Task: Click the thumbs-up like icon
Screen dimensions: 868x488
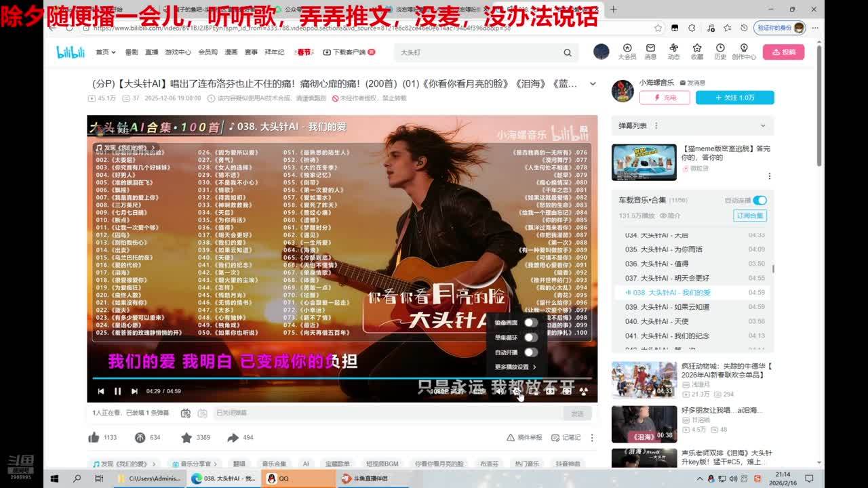Action: pyautogui.click(x=94, y=438)
